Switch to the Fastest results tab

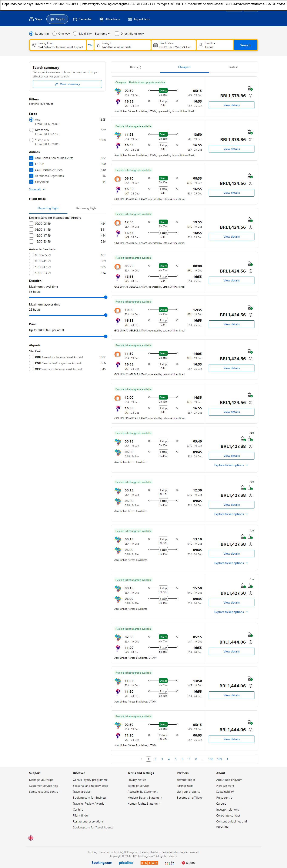pos(233,67)
